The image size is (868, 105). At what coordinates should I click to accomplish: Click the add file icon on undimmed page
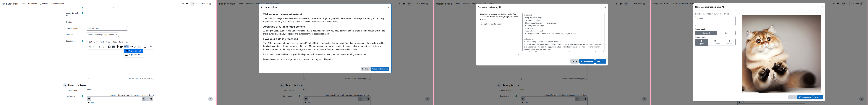coord(89,99)
